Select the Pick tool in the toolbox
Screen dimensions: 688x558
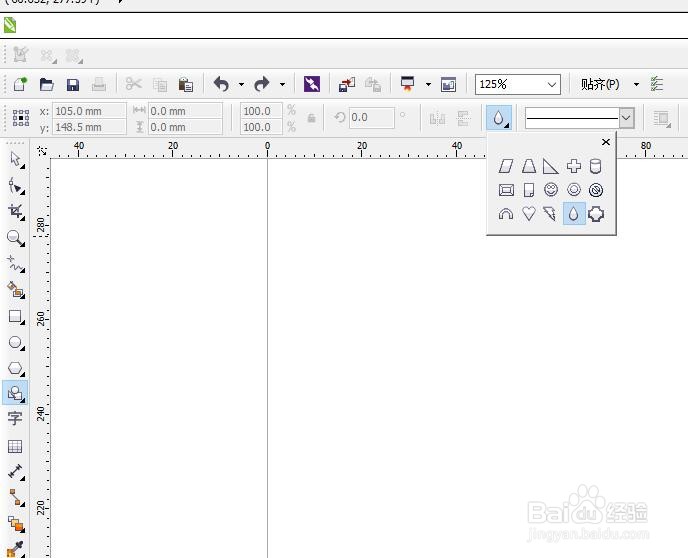tap(16, 160)
